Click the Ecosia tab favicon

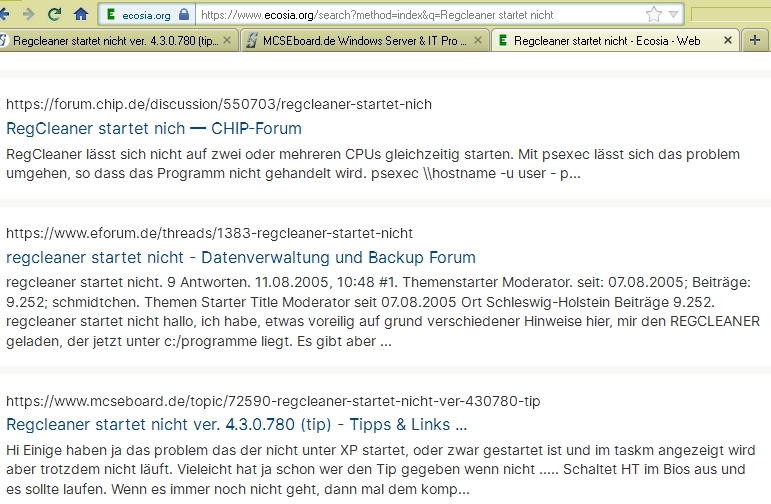503,40
